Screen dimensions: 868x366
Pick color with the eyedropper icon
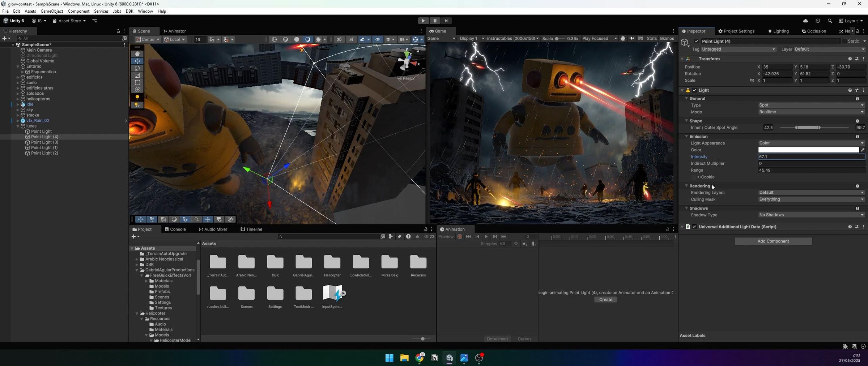point(863,150)
